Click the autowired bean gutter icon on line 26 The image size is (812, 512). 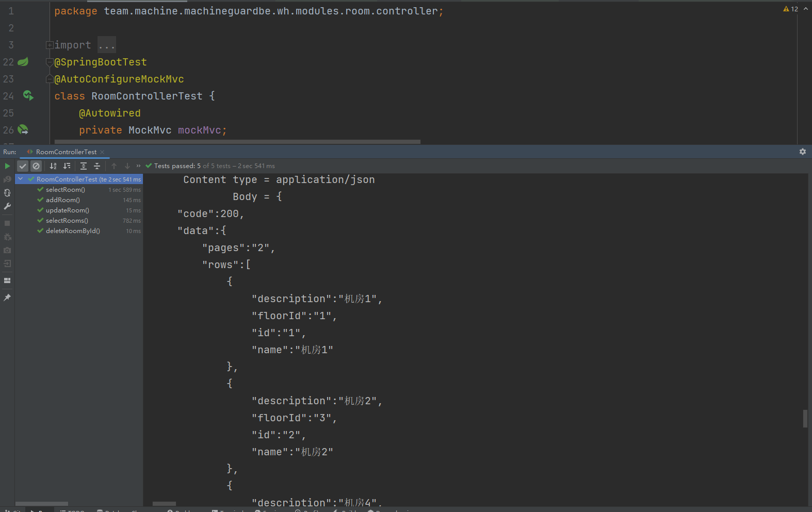click(23, 129)
